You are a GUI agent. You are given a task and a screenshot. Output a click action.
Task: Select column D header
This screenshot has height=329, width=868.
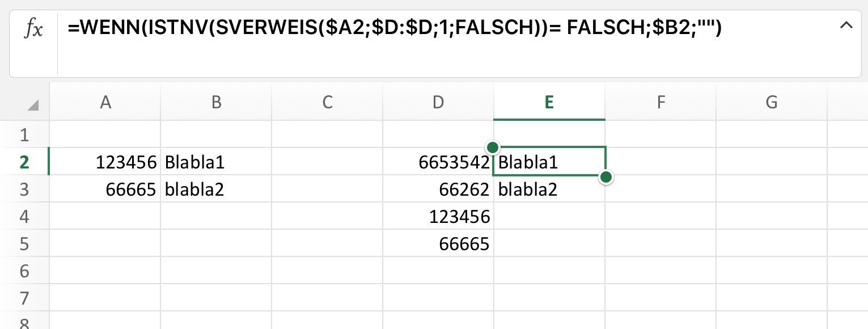(438, 102)
